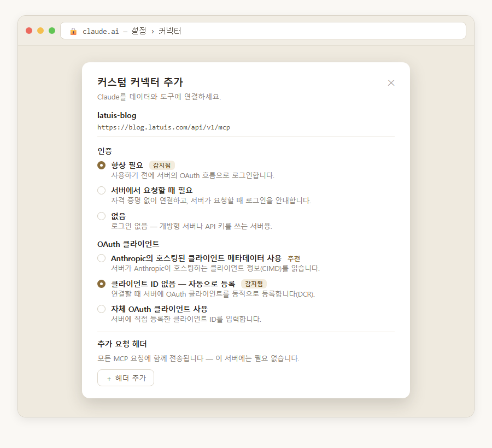Image resolution: width=492 pixels, height=448 pixels.
Task: Click description mentioning 클라이언트 정보(CIMD)를 읽습니다
Action: (x=215, y=268)
